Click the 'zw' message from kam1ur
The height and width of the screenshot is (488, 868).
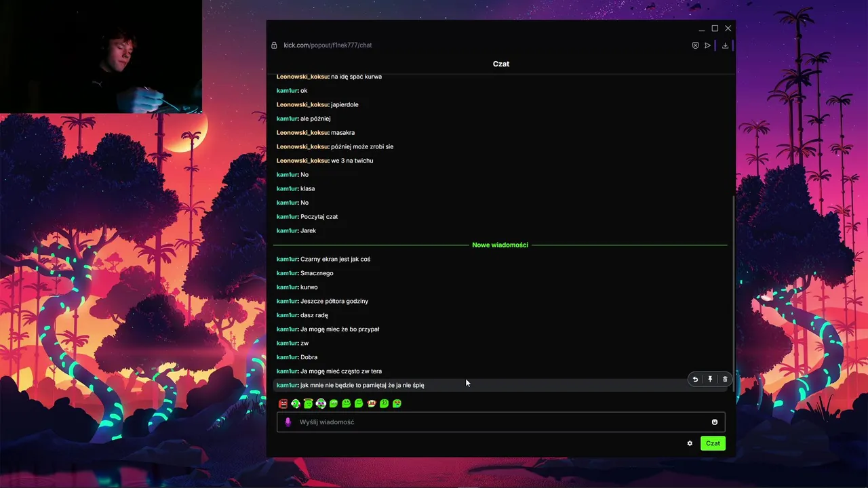(x=304, y=344)
